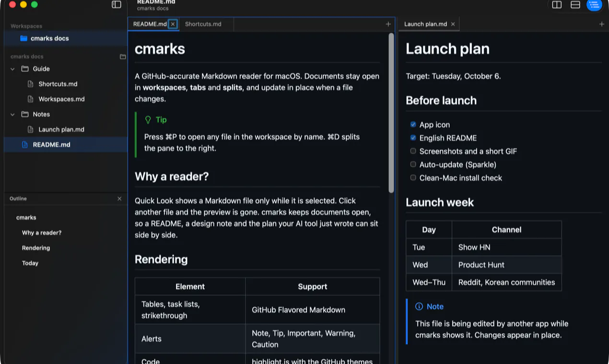Click the folder icon beside cmarks docs header
The width and height of the screenshot is (609, 364).
(x=123, y=57)
